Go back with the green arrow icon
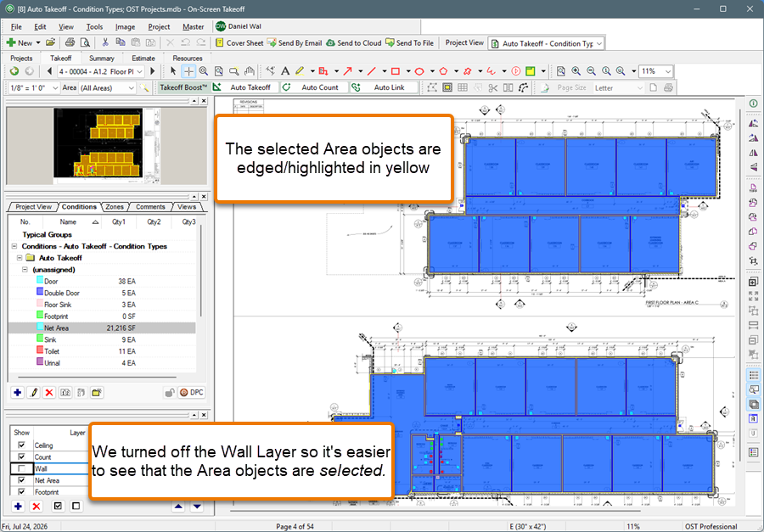 tap(14, 71)
